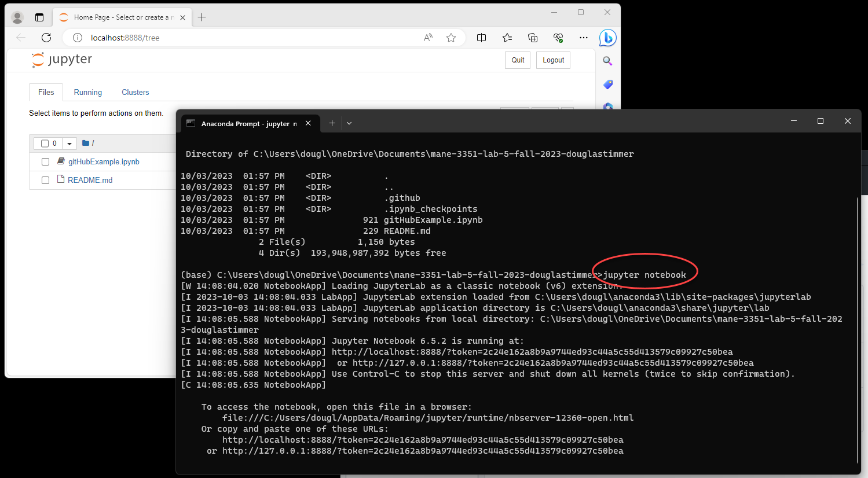Screen dimensions: 868x478
Task: Switch to the Running tab
Action: [x=87, y=93]
